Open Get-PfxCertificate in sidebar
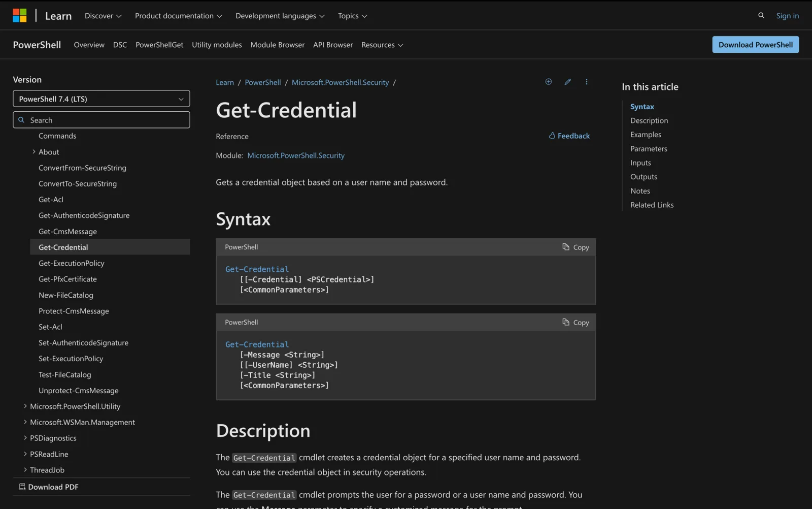This screenshot has width=812, height=509. [67, 279]
